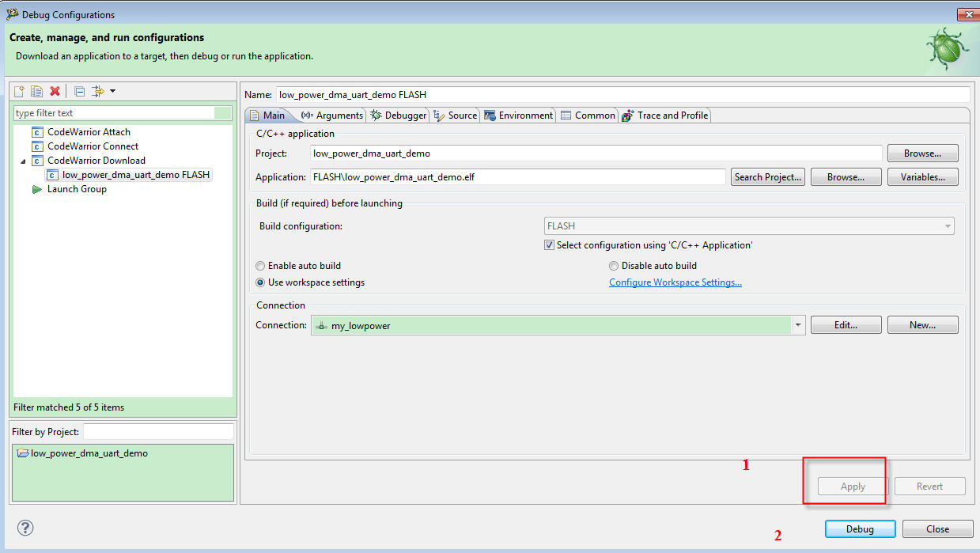The height and width of the screenshot is (553, 980).
Task: Click the Application path field
Action: (x=518, y=177)
